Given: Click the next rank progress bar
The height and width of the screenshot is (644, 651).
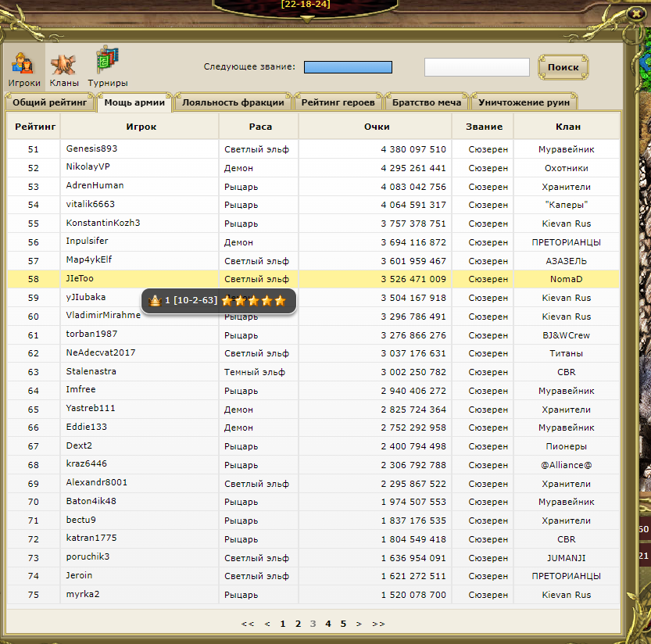Looking at the screenshot, I should 348,67.
